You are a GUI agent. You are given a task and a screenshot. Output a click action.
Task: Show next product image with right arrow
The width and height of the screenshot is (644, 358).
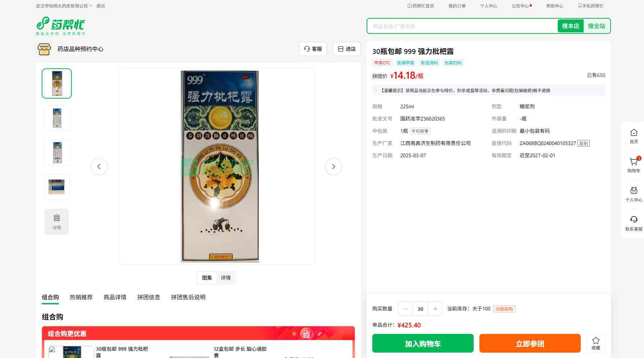tap(333, 167)
